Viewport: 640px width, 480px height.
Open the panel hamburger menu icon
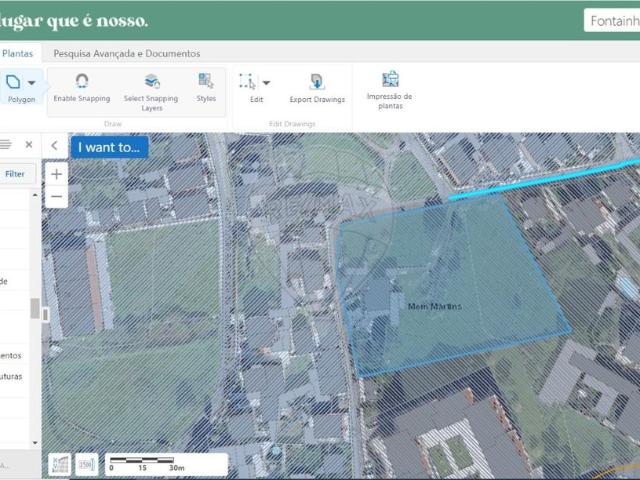pos(5,144)
